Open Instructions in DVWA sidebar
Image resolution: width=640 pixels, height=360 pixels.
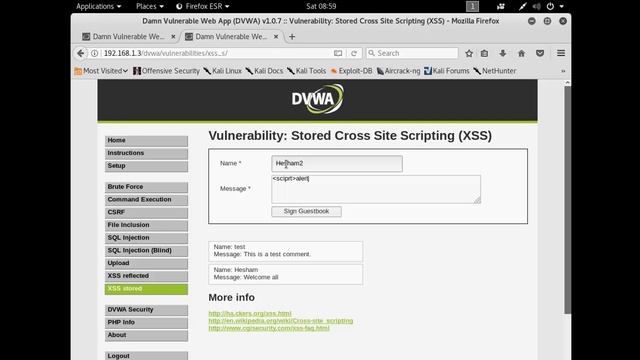click(146, 153)
